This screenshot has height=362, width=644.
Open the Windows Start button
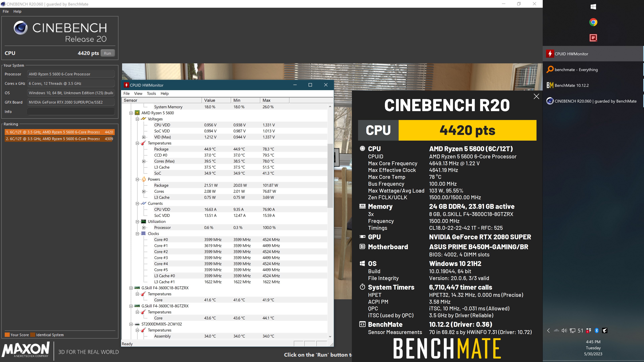593,7
